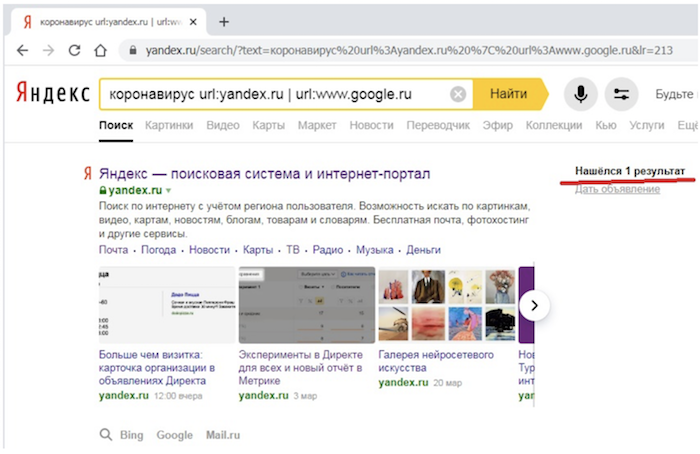The width and height of the screenshot is (700, 454).
Task: Open a new browser tab with plus icon
Action: [224, 22]
